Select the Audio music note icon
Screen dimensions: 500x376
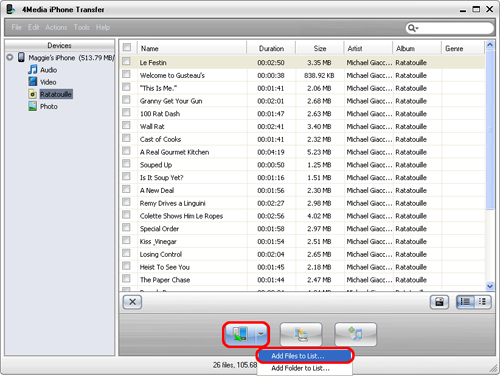coord(33,70)
